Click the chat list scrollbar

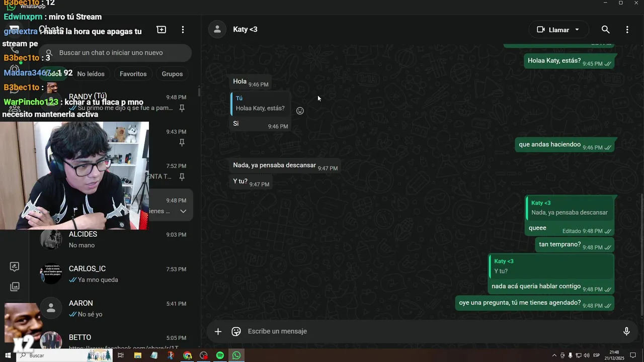coord(199,92)
